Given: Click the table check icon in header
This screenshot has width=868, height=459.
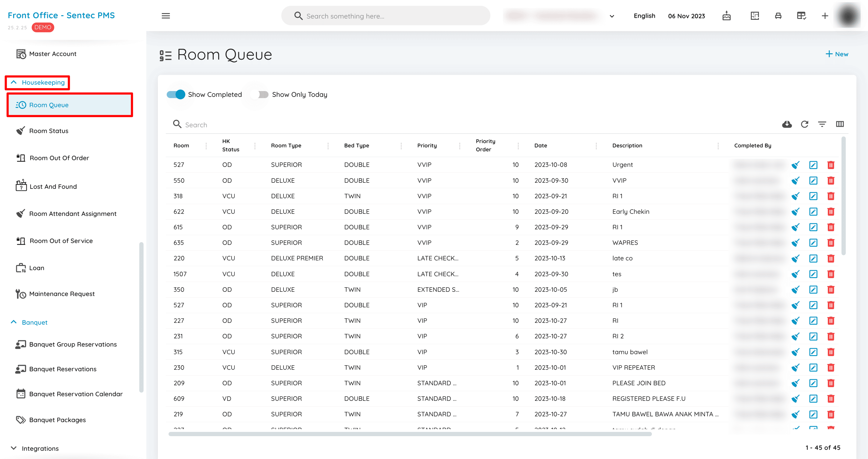Looking at the screenshot, I should click(801, 16).
